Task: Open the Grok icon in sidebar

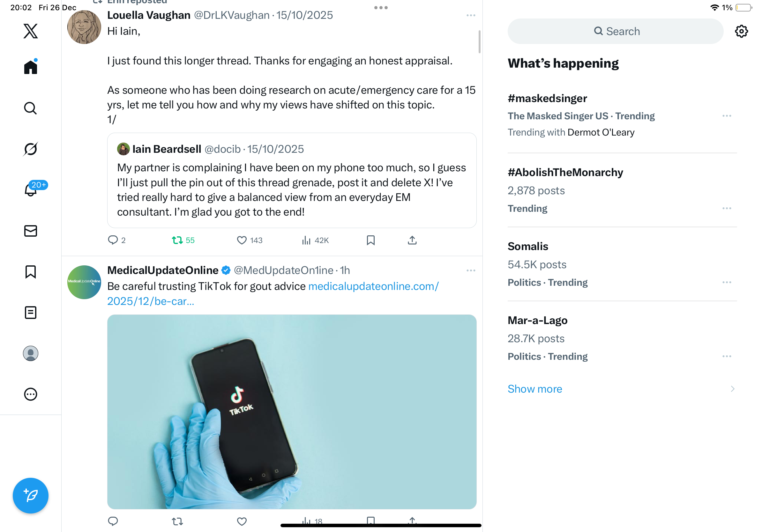Action: [31, 149]
